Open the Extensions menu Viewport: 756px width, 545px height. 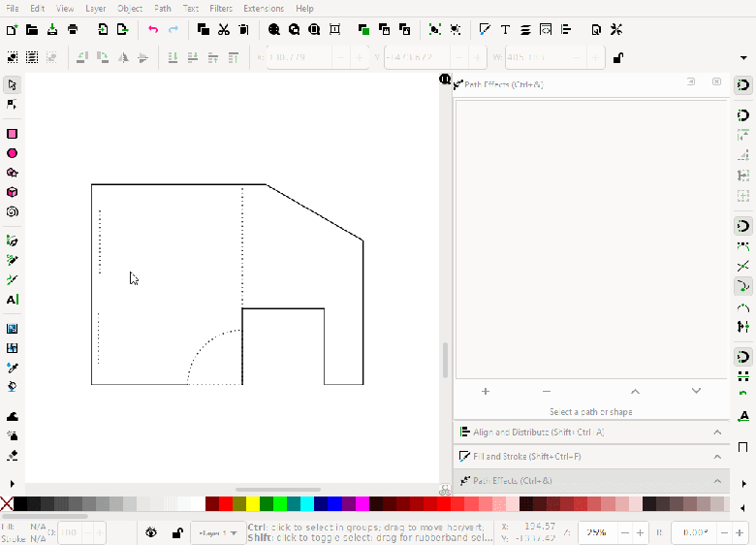264,8
